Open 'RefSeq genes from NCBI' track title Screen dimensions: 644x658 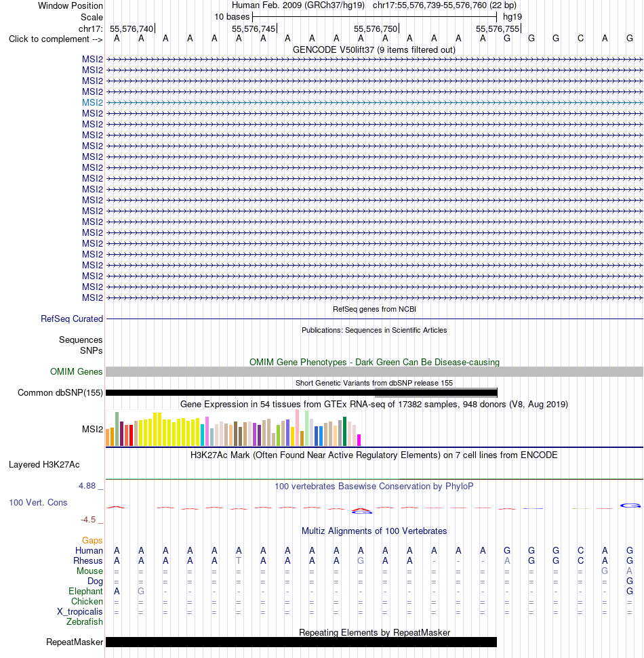click(374, 309)
